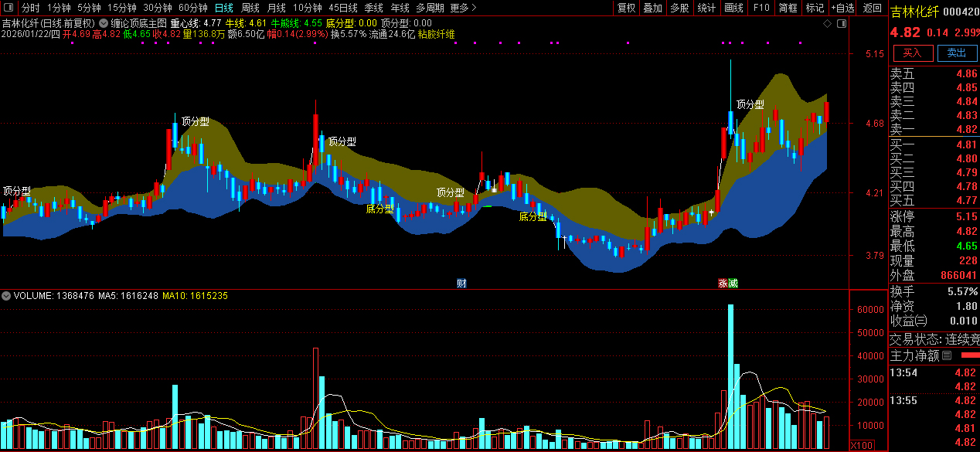Screen dimensions: 980x452
Task: Switch to 月线 monthly chart
Action: tap(276, 8)
